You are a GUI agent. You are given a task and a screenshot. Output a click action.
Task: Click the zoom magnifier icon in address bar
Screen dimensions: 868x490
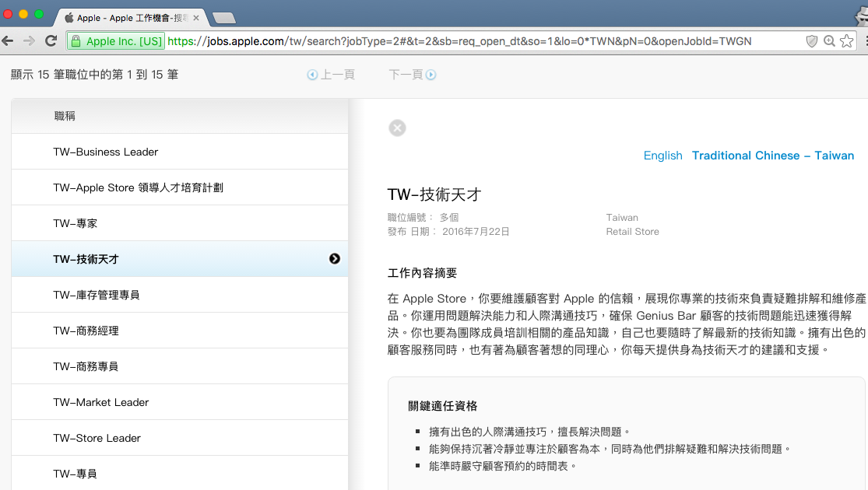click(830, 41)
